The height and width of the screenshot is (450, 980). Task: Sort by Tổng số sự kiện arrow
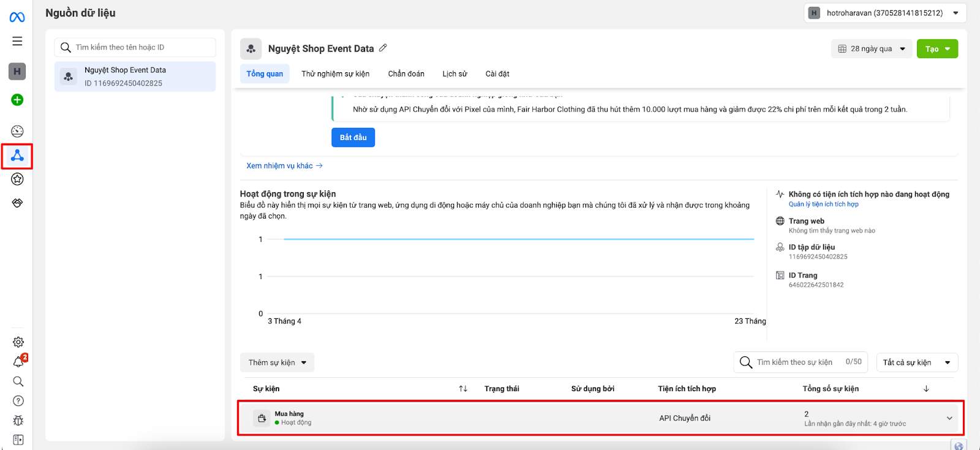coord(926,389)
